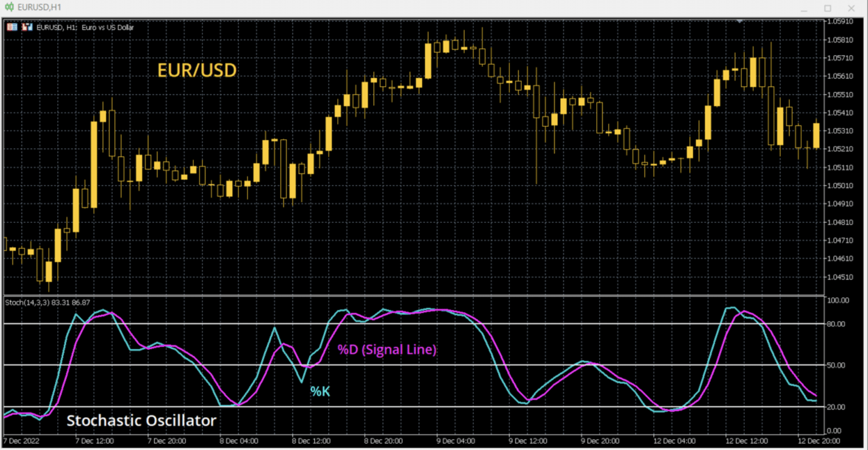Viewport: 868px width, 450px height.
Task: Click the 1.04510 price on price scale
Action: pos(840,277)
